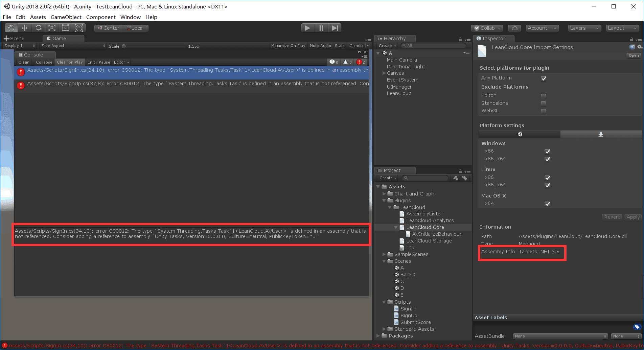Open the Account dropdown
Viewport: 644px width, 350px height.
click(542, 28)
